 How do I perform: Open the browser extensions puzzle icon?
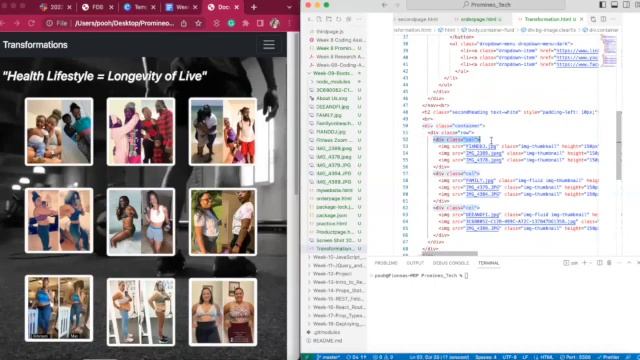(246, 24)
